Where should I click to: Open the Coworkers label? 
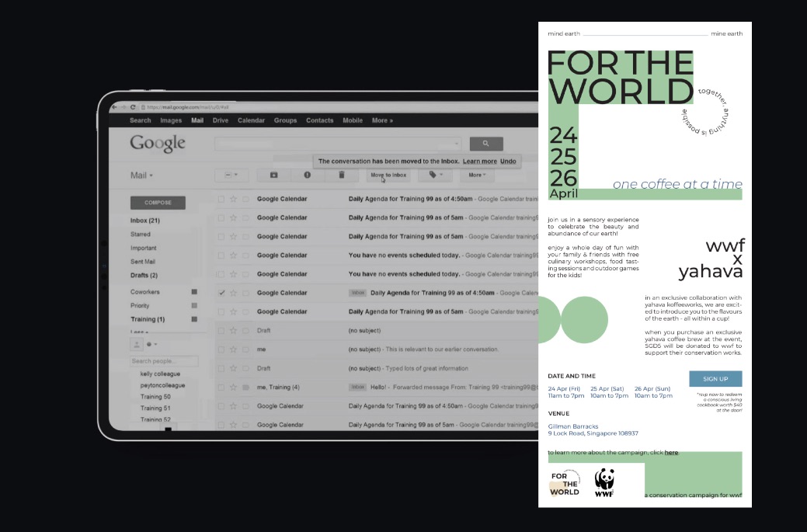coord(144,292)
